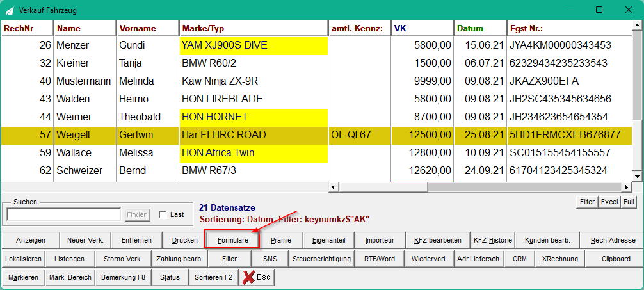644x290 pixels.
Task: Click into the Suchen search field
Action: [x=64, y=214]
